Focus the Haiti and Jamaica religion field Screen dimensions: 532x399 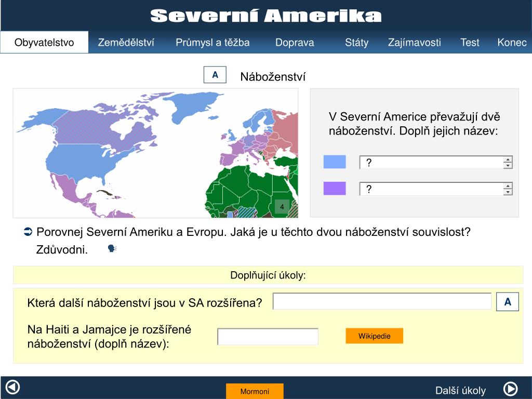pos(268,337)
